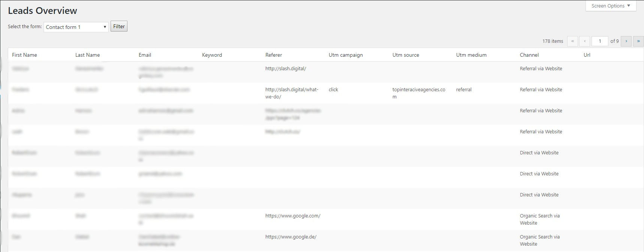Viewport: 644px width, 252px height.
Task: Jump to the last page of leads
Action: [638, 41]
